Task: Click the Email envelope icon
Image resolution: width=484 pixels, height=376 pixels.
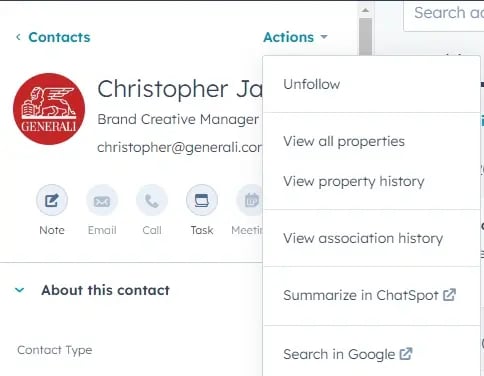Action: pos(102,200)
